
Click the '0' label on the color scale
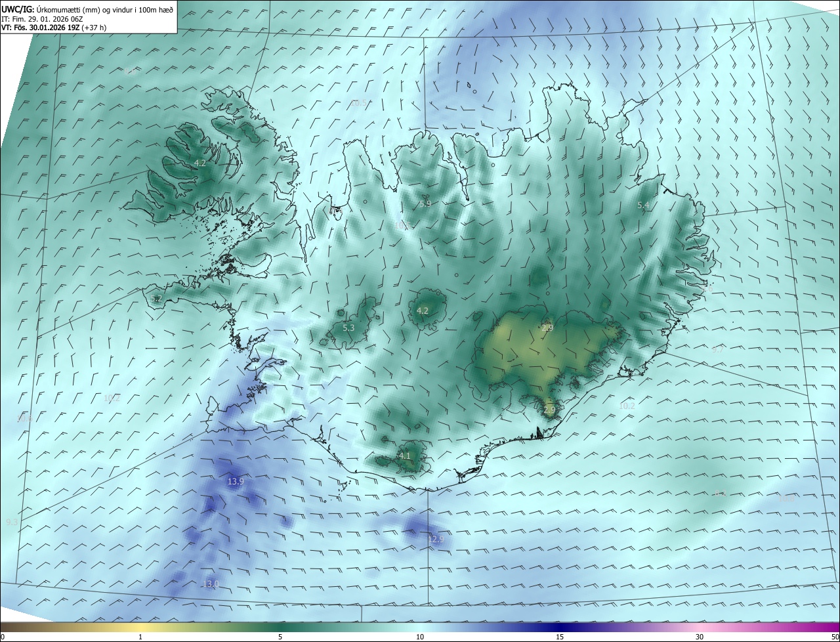click(2, 637)
